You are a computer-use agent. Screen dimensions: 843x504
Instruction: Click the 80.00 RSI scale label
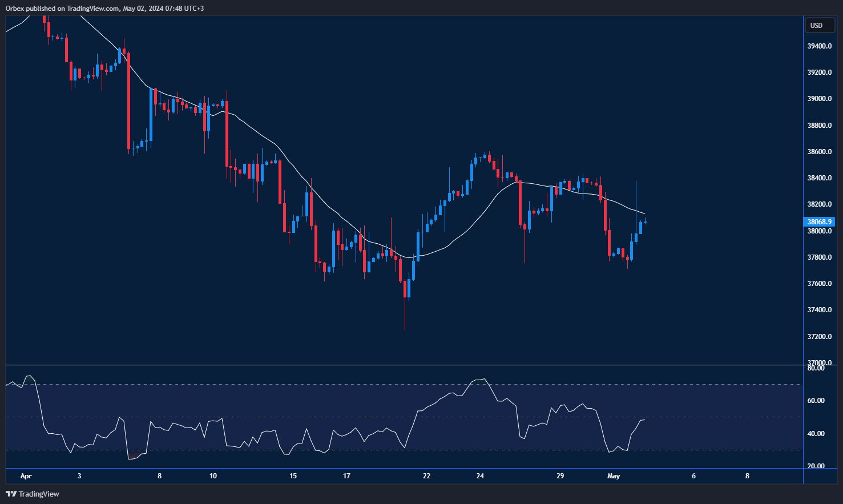pyautogui.click(x=816, y=368)
